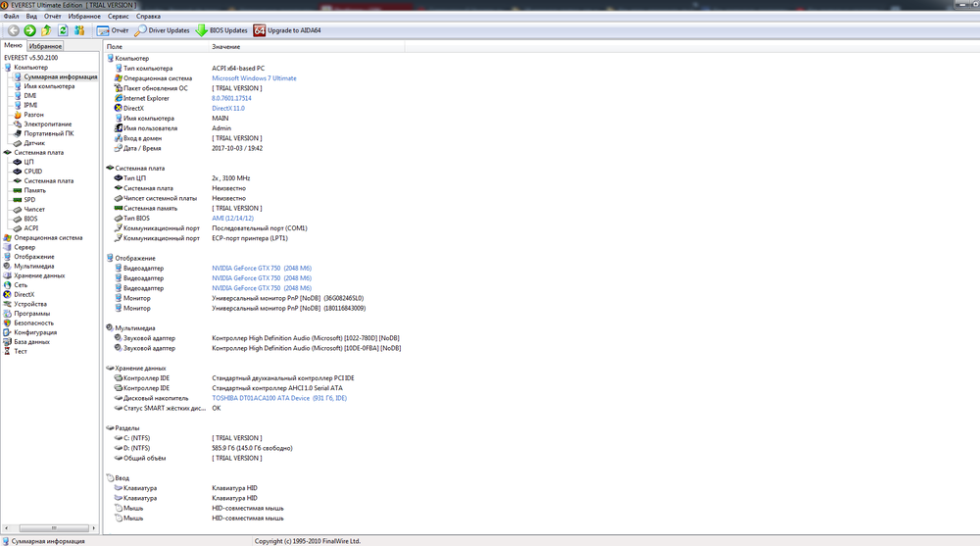Click the Конфигурация icon in sidebar tree
980x546 pixels.
tap(8, 332)
